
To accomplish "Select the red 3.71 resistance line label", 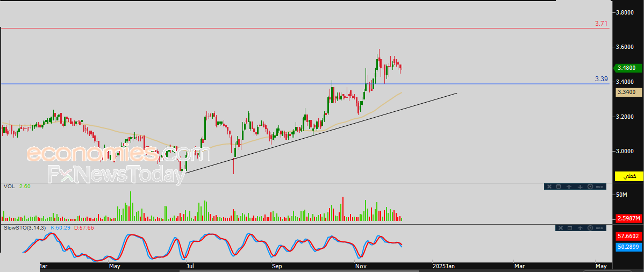I will point(601,24).
